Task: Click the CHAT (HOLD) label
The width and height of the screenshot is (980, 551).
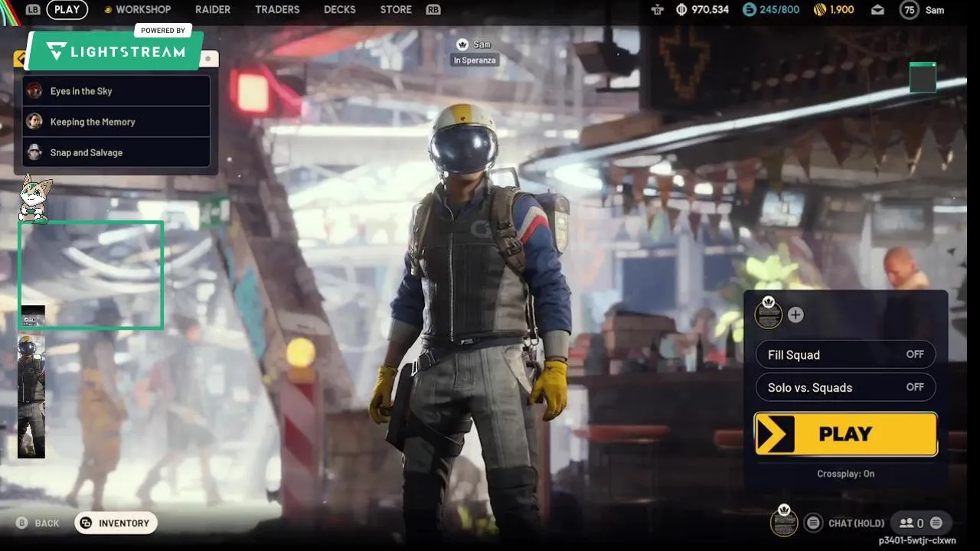Action: pos(856,523)
